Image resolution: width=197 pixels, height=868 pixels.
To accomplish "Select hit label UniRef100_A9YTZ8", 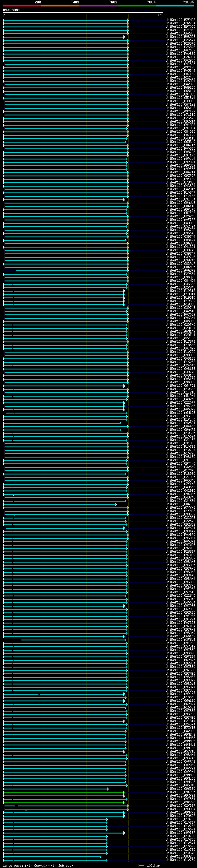I will click(x=180, y=67).
